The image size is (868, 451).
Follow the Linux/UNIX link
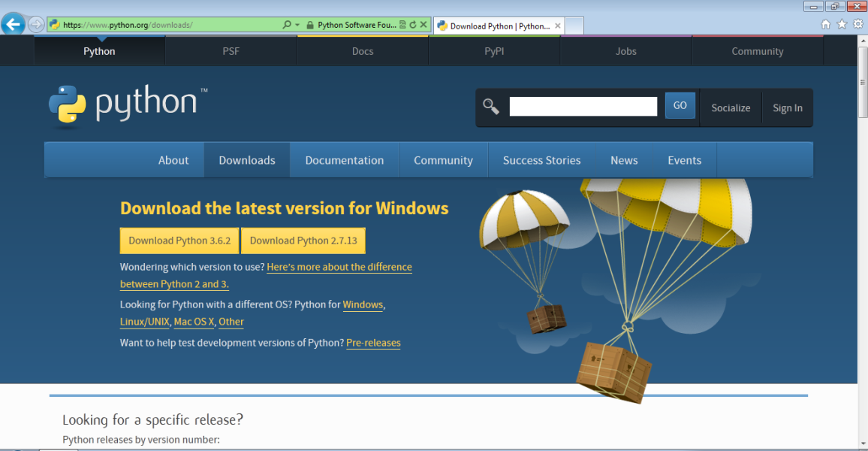[x=144, y=322]
